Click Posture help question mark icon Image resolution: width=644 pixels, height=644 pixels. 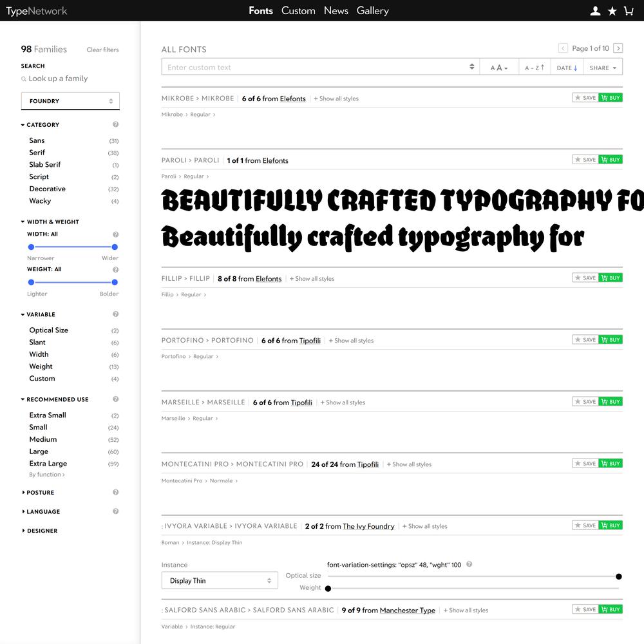click(115, 492)
